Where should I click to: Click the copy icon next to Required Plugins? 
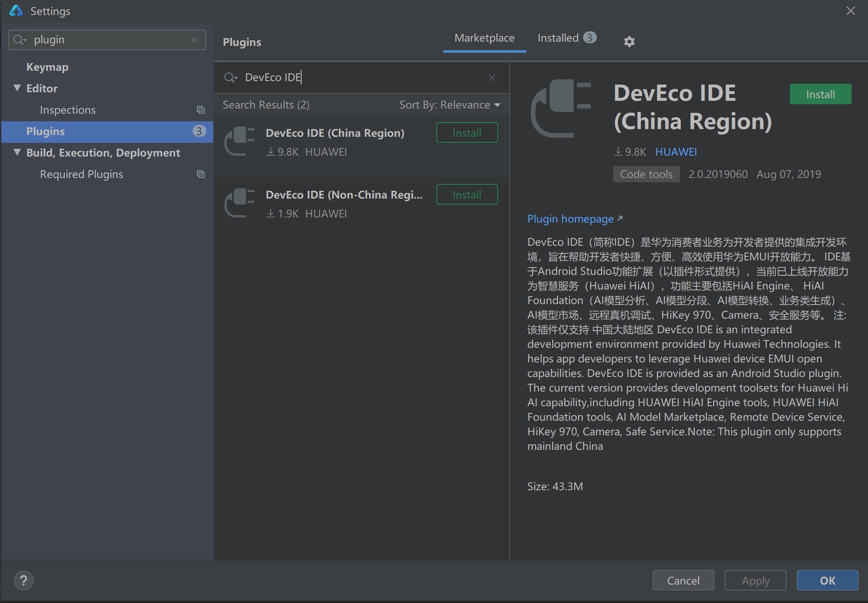click(200, 174)
